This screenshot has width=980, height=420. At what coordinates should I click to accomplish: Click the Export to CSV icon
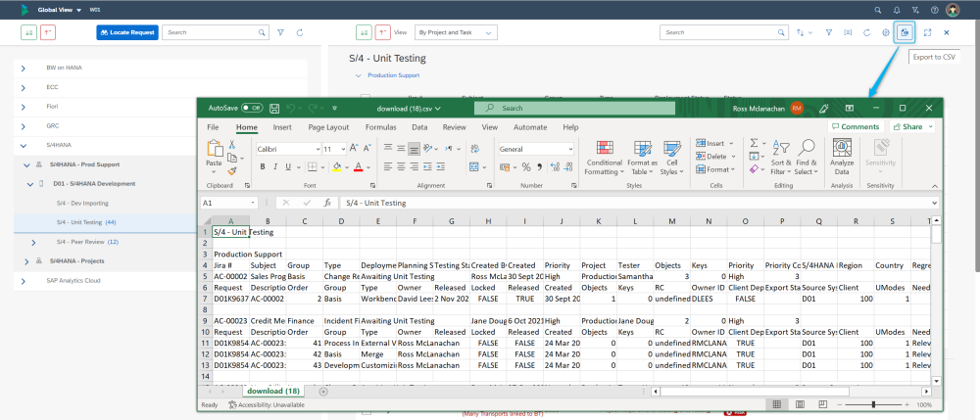[905, 32]
